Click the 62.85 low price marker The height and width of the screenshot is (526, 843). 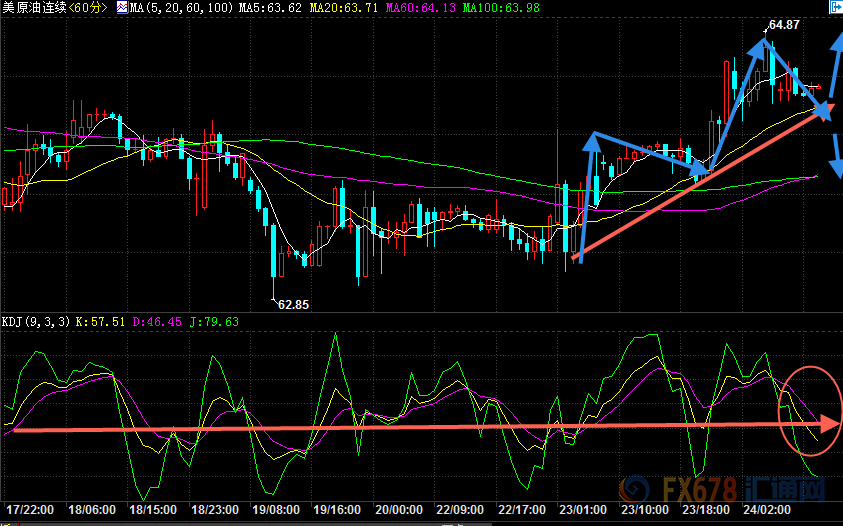294,304
